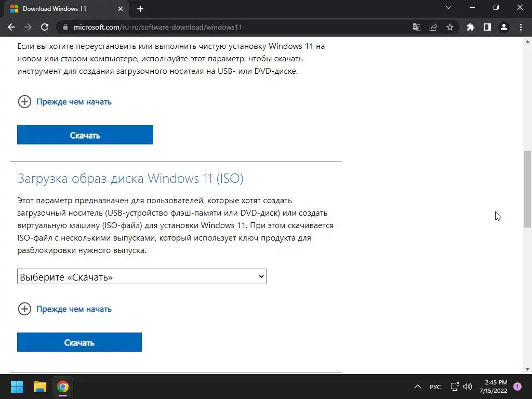This screenshot has width=532, height=399.
Task: Open the Chrome profile avatar
Action: pos(504,27)
